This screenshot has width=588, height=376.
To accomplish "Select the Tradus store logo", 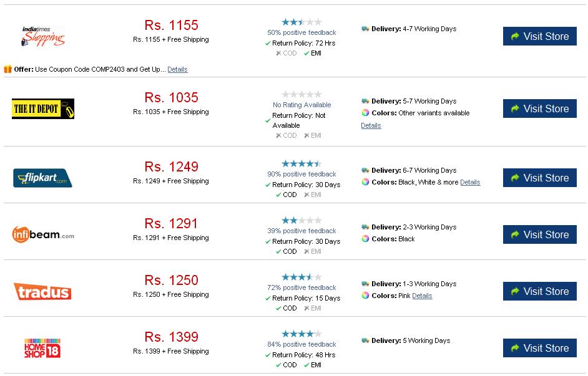I will 42,291.
